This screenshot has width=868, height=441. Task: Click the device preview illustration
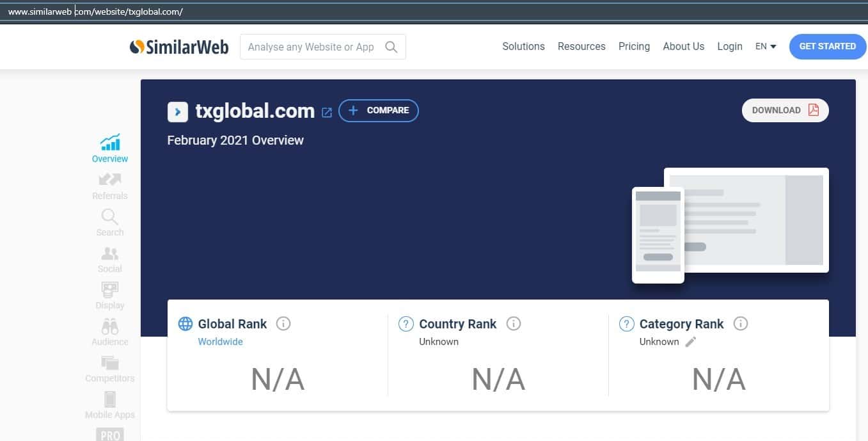tap(730, 225)
